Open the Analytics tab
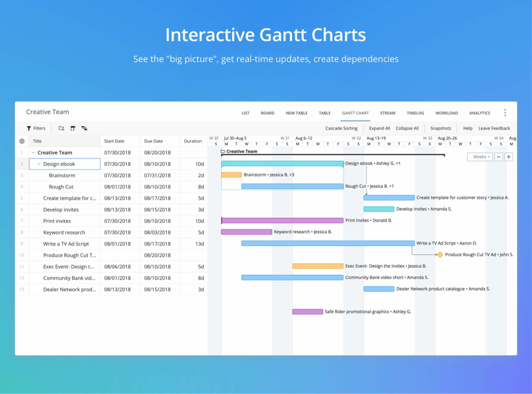This screenshot has width=532, height=394. 479,113
